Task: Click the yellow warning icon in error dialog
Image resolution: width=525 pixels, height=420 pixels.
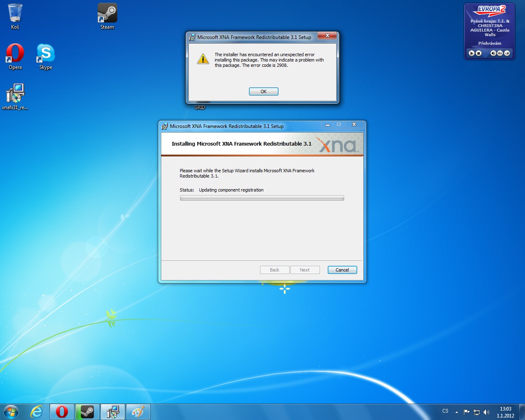Action: click(203, 59)
